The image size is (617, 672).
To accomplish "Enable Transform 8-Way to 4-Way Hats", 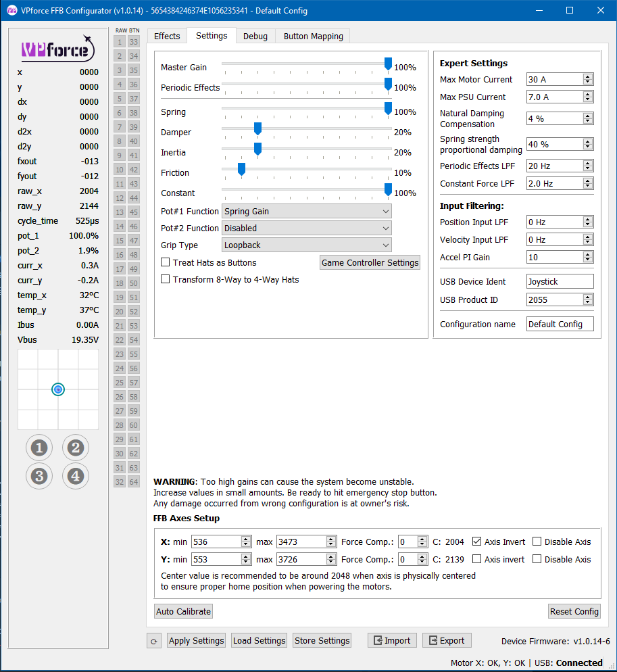I will [x=165, y=279].
